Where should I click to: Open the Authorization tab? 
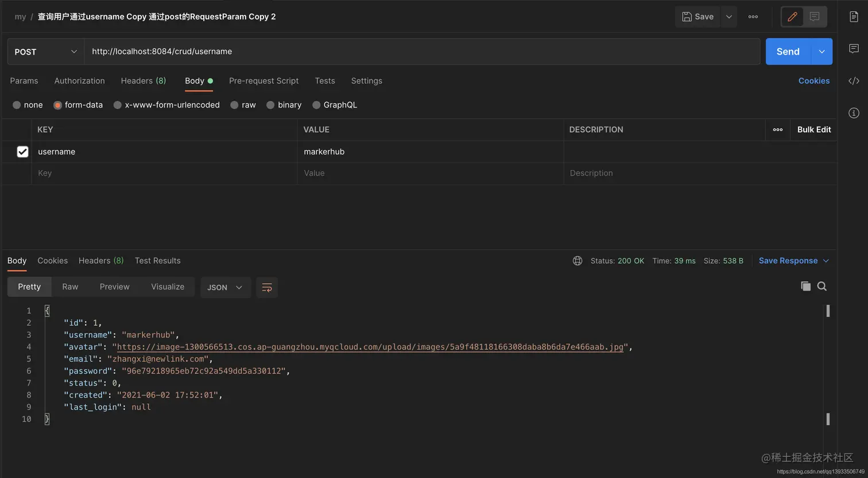click(80, 81)
